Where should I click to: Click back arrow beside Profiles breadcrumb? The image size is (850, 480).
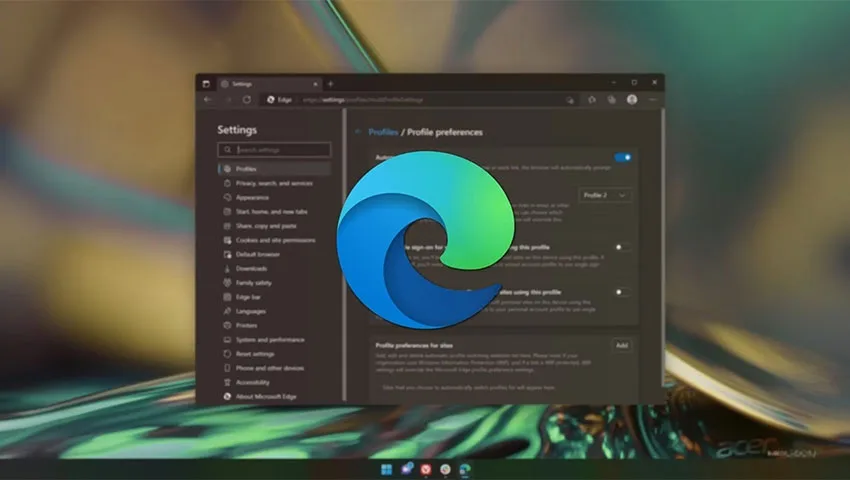click(x=357, y=132)
